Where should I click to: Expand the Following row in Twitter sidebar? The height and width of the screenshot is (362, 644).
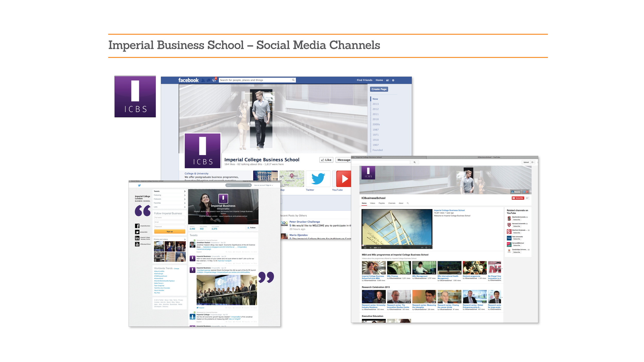[x=170, y=195]
